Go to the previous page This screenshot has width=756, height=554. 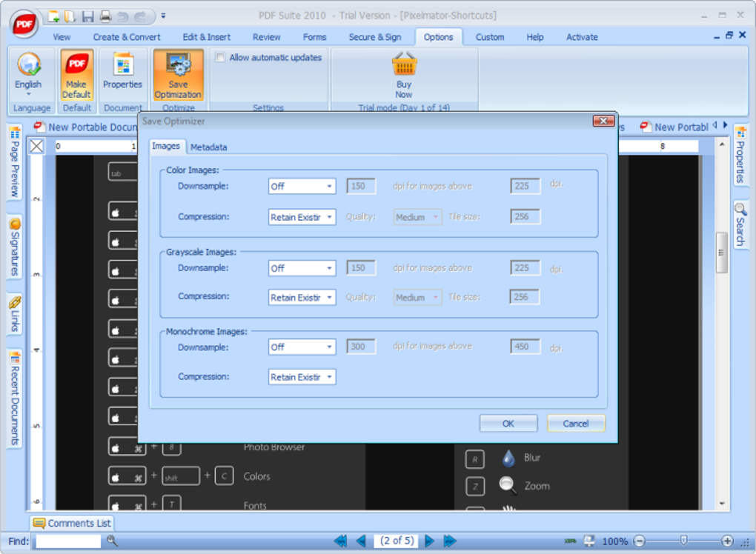(x=361, y=541)
